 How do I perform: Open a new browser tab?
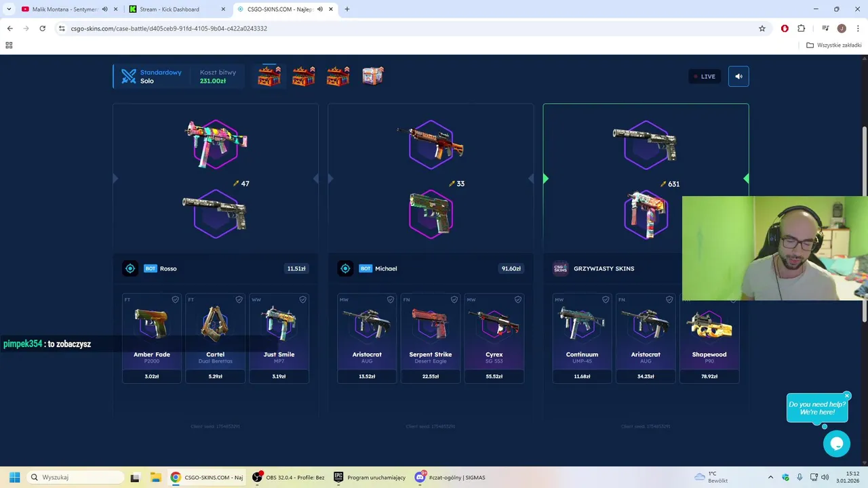click(x=347, y=9)
